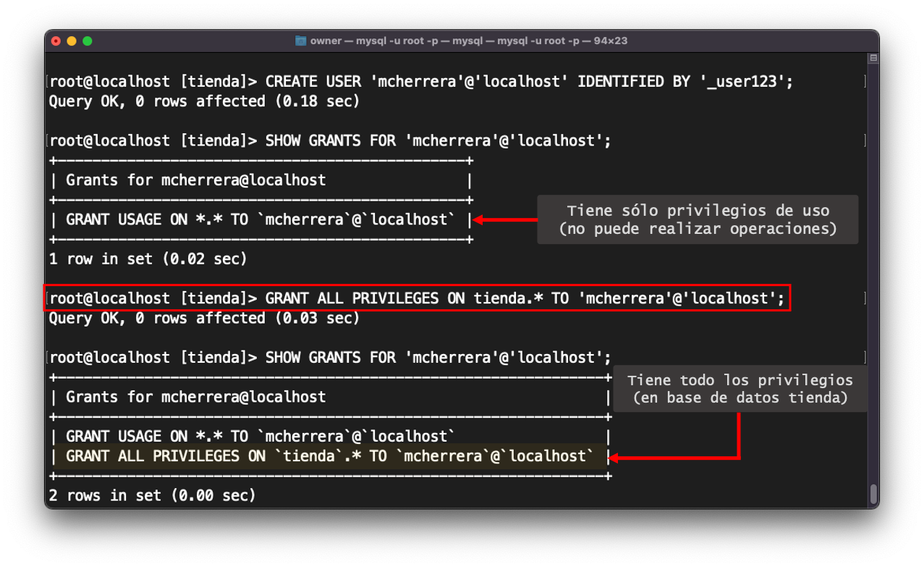Select the 'Tiene sólo privilegios de uso' annotation

tap(697, 219)
